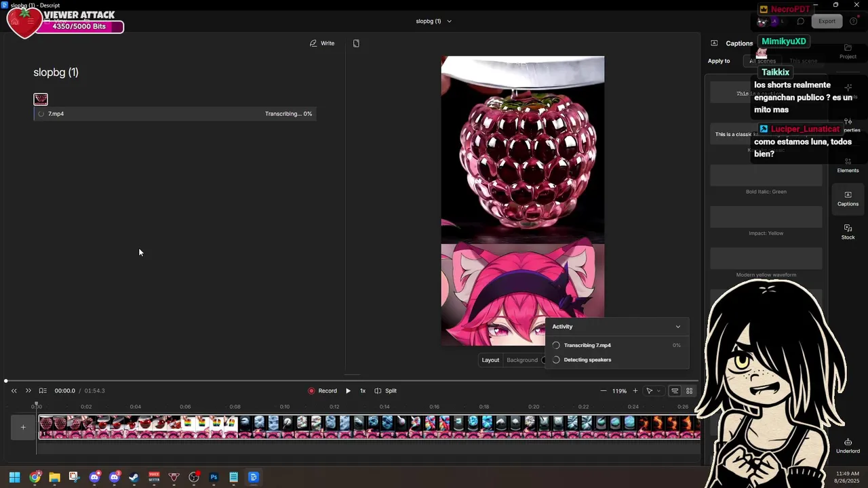Viewport: 868px width, 488px height.
Task: Switch to the stacked timeline view toggle
Action: coord(675,390)
